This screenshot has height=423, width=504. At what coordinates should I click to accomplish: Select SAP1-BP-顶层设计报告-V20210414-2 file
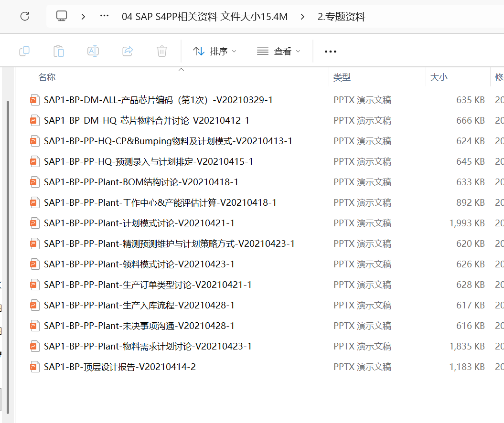click(x=119, y=367)
